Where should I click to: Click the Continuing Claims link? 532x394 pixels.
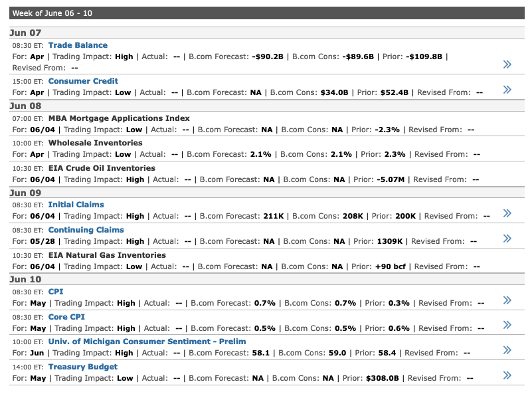pos(86,230)
